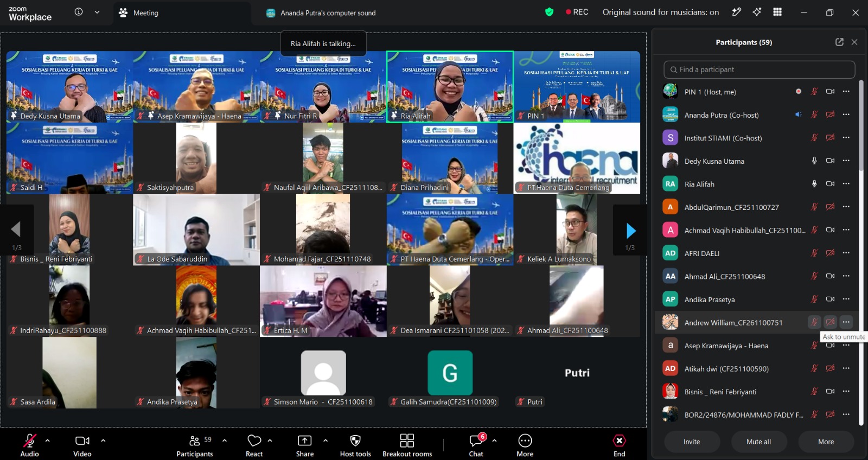The width and height of the screenshot is (868, 460).
Task: Close the Participants panel
Action: pyautogui.click(x=854, y=42)
